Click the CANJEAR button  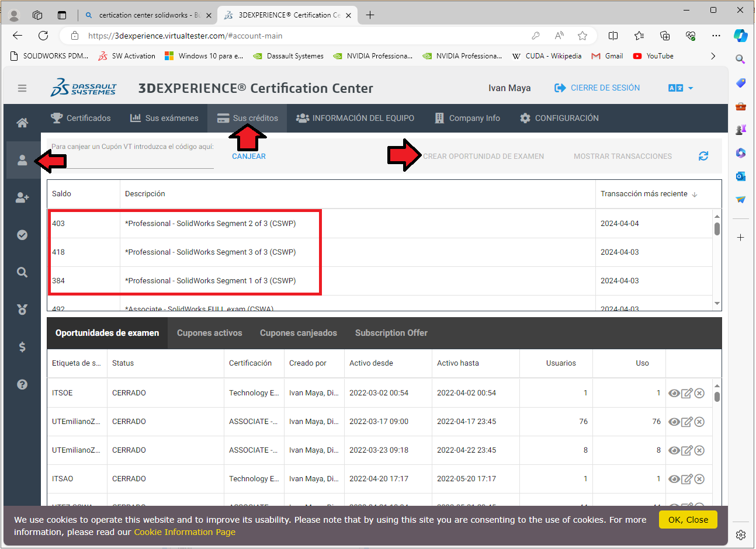point(249,157)
